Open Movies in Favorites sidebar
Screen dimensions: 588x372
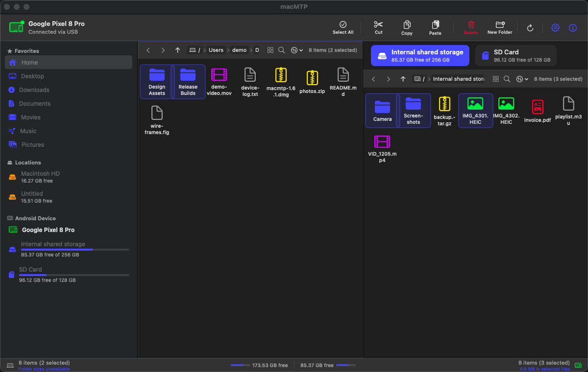pyautogui.click(x=69, y=117)
